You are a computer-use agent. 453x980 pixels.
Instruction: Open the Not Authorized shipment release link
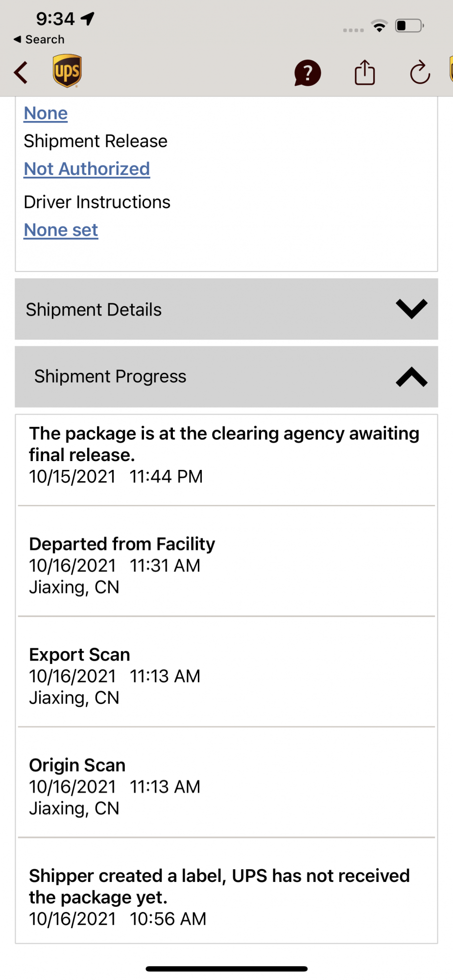[87, 169]
